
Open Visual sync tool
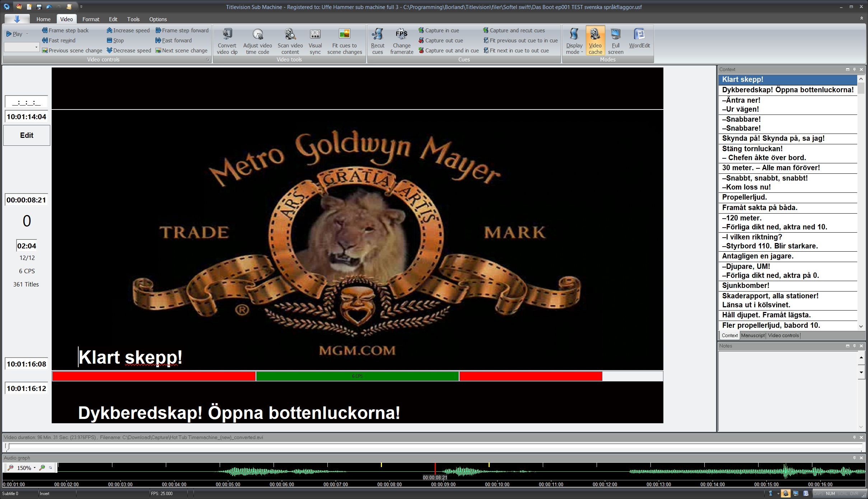pos(315,41)
